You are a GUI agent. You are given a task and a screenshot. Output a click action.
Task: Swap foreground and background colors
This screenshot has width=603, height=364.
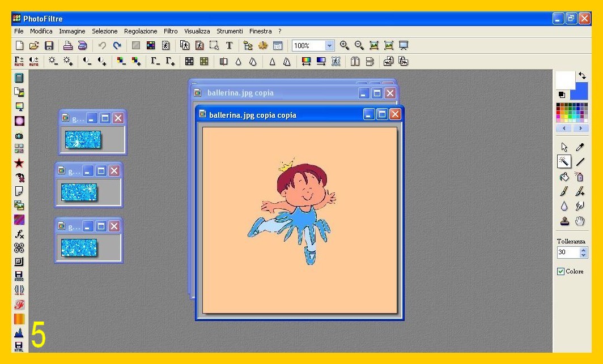(581, 75)
